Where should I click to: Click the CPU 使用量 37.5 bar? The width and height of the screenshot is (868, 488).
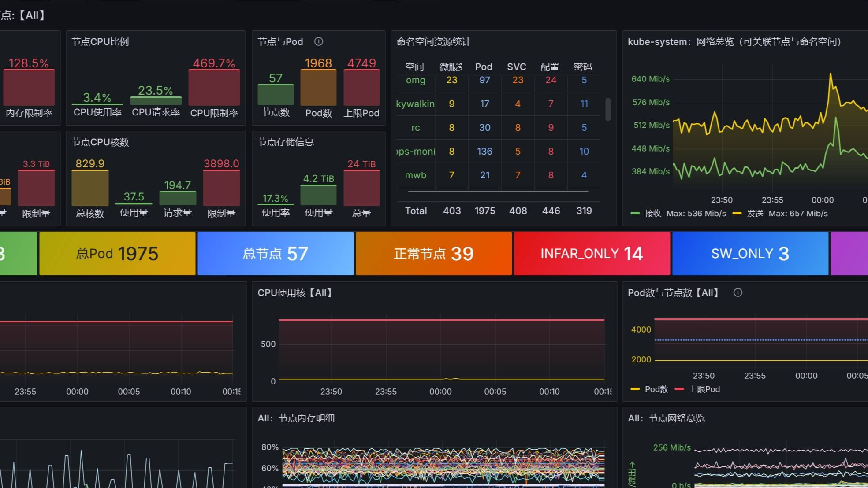134,204
